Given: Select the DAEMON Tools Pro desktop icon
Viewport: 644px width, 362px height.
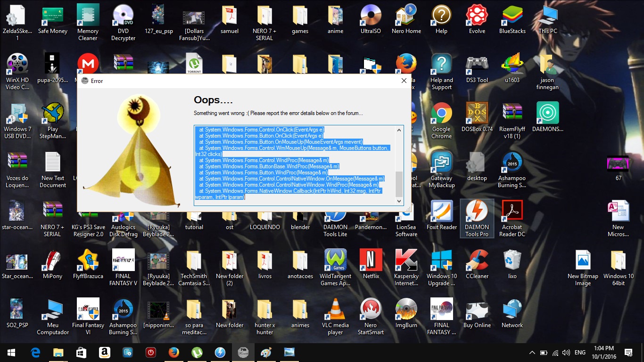Looking at the screenshot, I should coord(477,219).
